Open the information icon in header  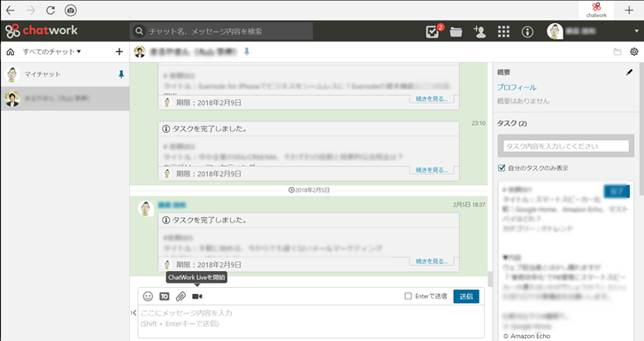tap(527, 32)
